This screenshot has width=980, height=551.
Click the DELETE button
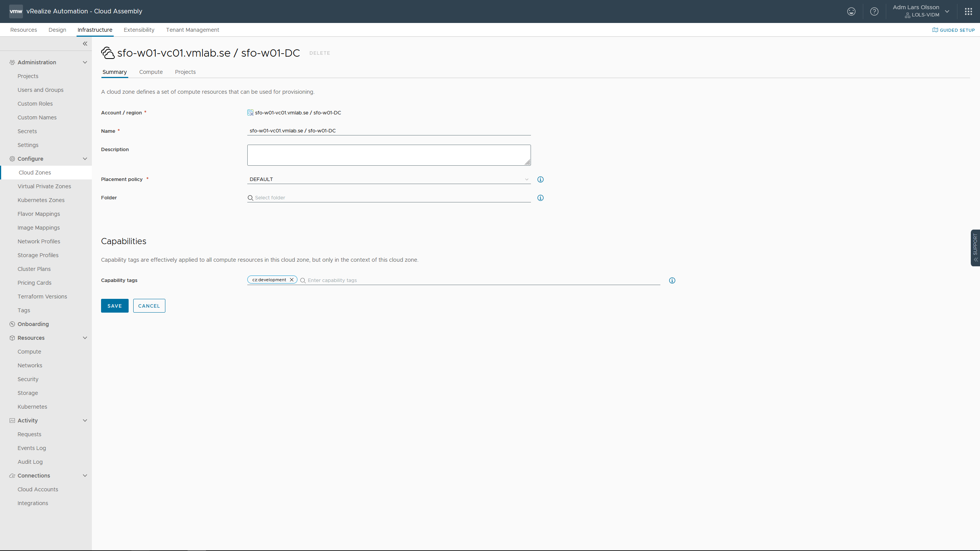(320, 53)
